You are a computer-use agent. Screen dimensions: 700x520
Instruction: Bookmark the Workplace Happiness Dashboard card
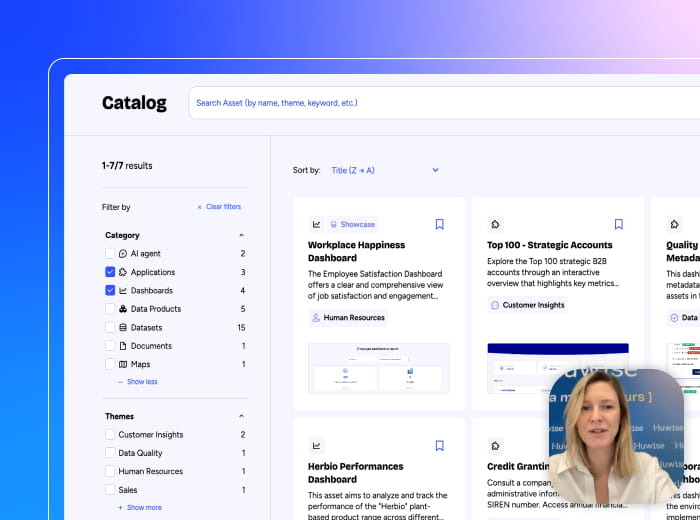pyautogui.click(x=439, y=224)
